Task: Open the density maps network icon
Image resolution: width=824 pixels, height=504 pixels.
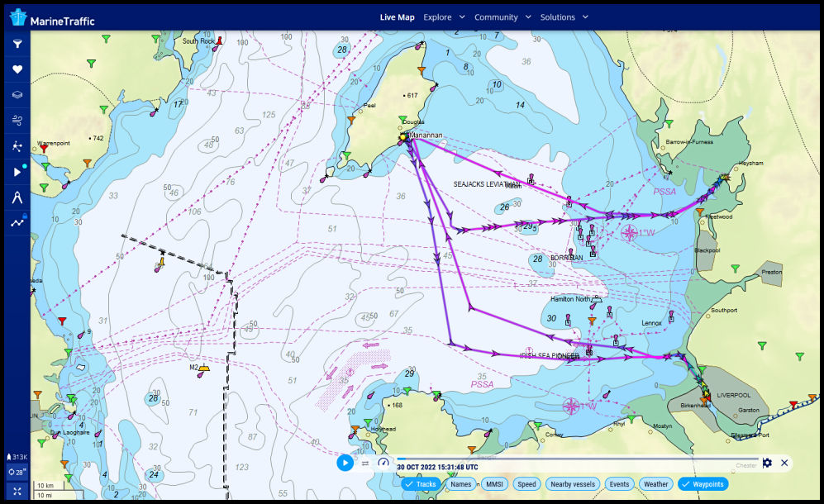Action: tap(17, 146)
